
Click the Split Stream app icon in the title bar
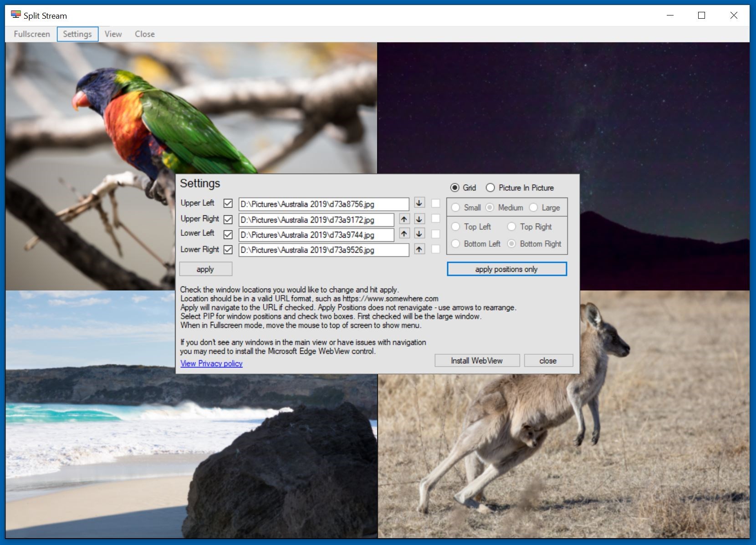pos(16,15)
